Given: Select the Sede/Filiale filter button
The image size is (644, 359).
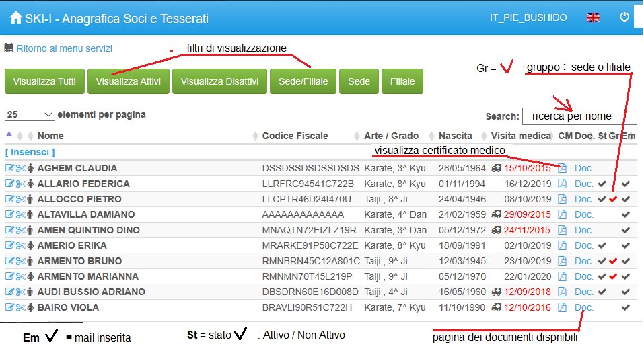Looking at the screenshot, I should click(x=303, y=81).
